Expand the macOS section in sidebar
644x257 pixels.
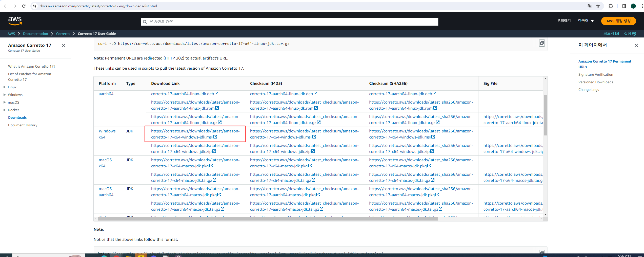5,102
